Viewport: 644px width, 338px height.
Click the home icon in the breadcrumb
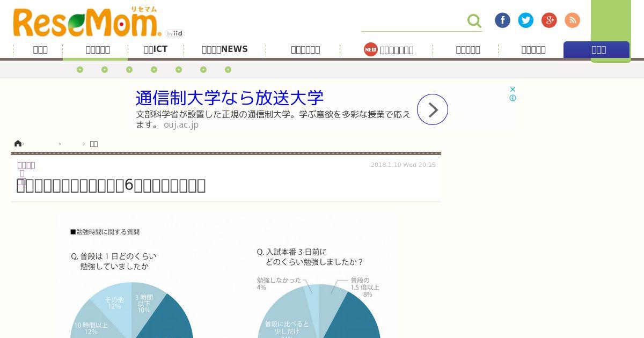point(18,143)
